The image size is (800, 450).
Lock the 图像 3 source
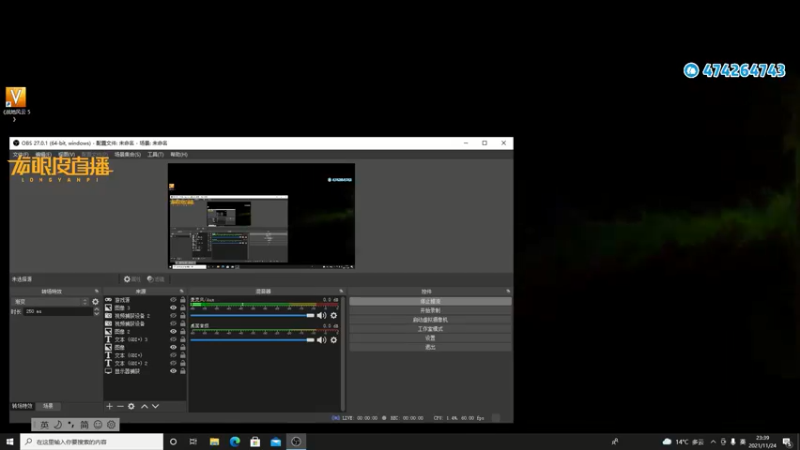[x=183, y=308]
